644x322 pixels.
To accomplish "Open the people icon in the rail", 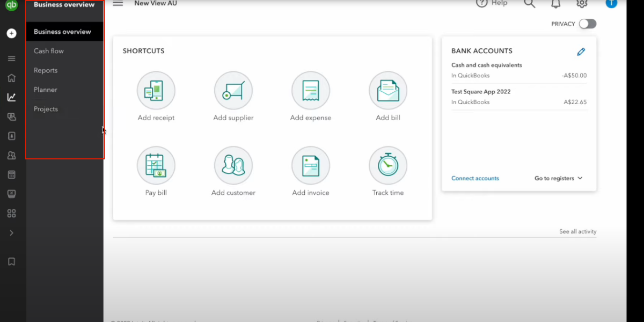I will [11, 155].
